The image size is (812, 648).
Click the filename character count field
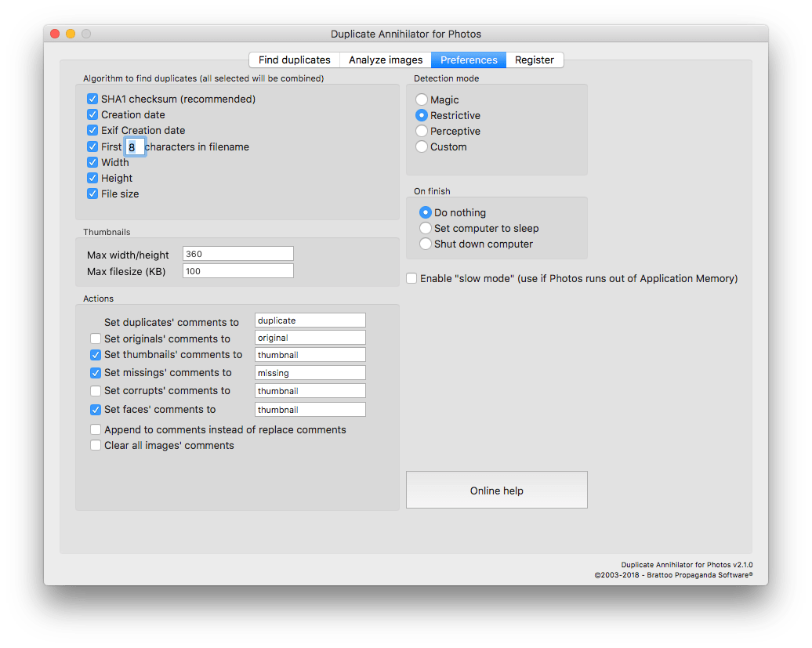click(135, 147)
